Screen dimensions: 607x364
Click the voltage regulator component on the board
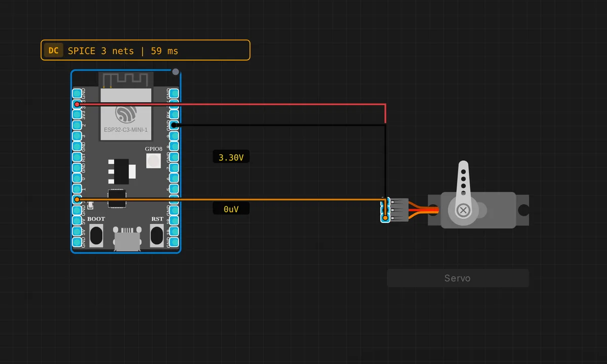(x=122, y=171)
